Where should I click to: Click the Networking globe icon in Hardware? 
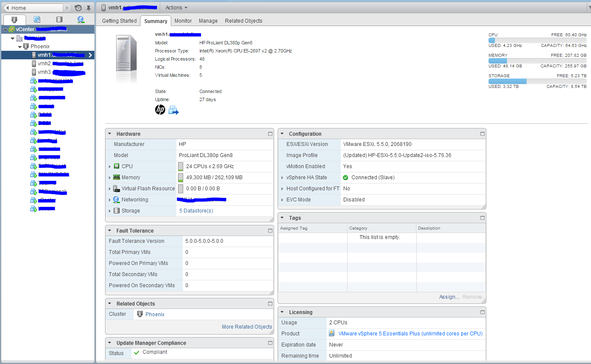[x=117, y=200]
